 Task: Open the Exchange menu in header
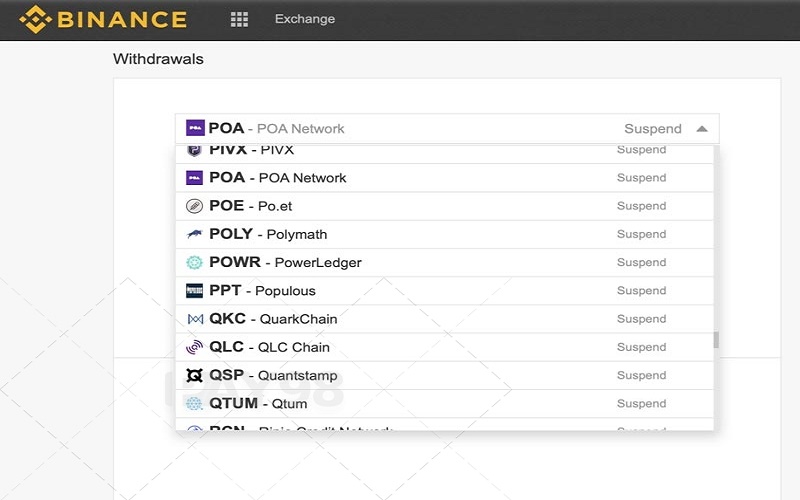click(x=305, y=19)
